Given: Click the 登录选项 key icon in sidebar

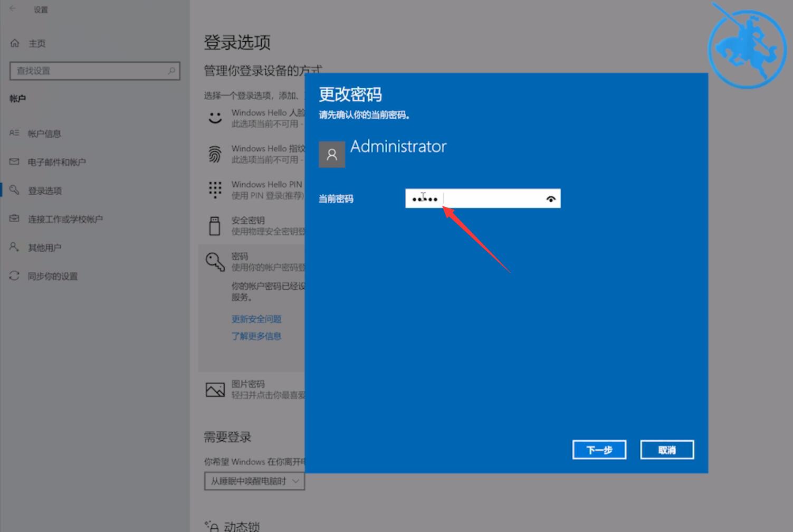Looking at the screenshot, I should pyautogui.click(x=14, y=190).
